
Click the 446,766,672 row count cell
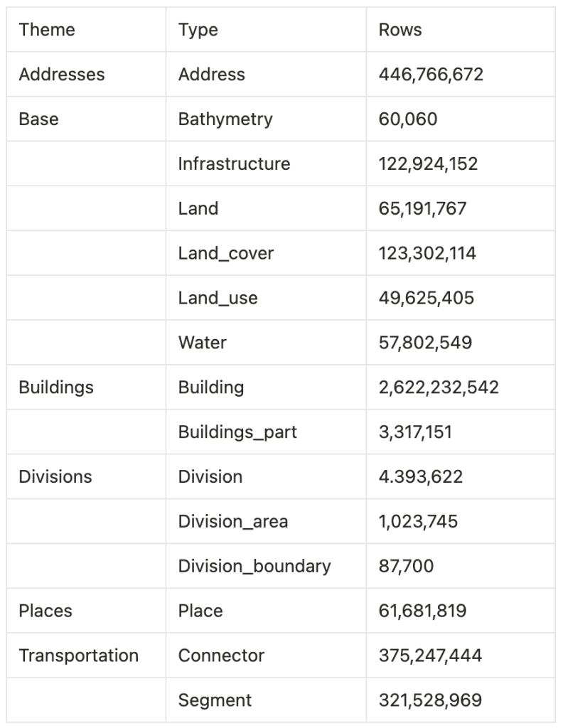[431, 75]
